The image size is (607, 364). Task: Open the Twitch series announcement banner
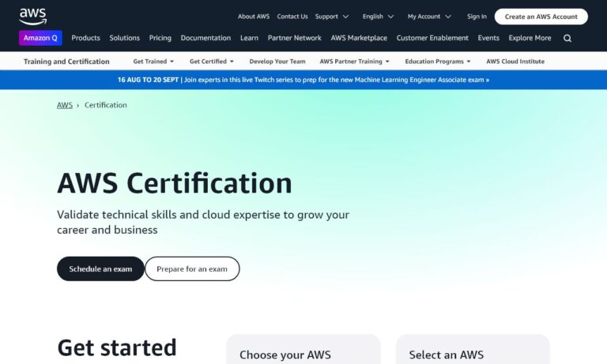tap(303, 80)
